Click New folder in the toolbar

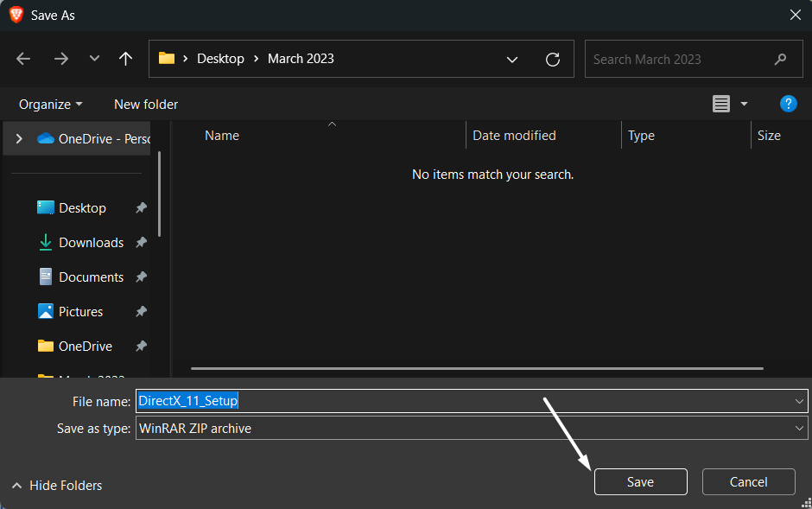146,104
